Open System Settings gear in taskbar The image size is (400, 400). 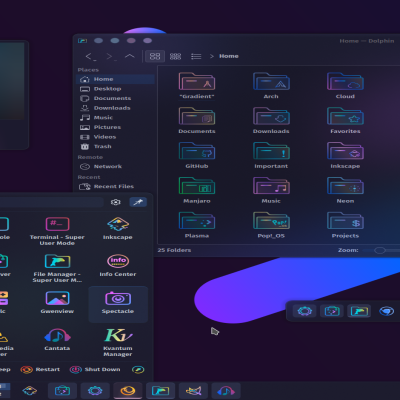95,390
